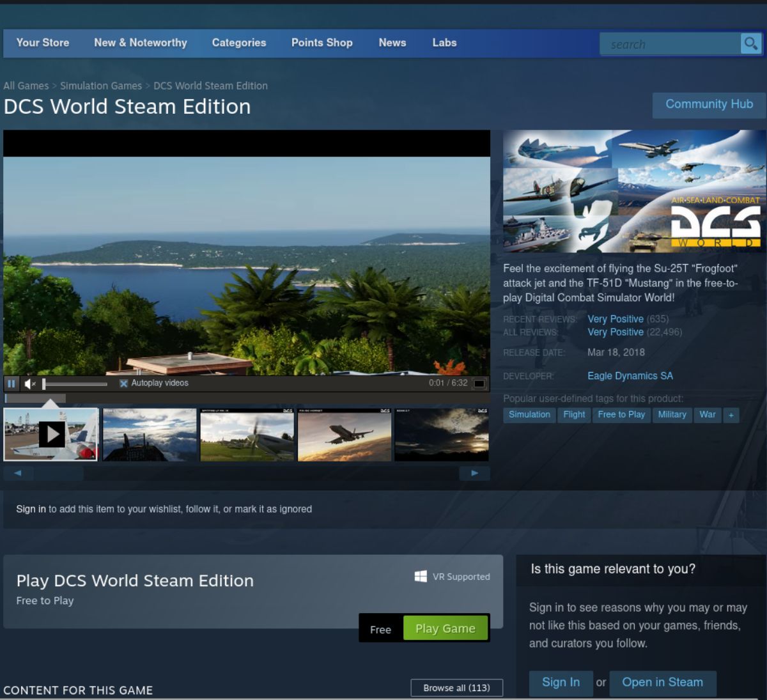
Task: Unmute the video with speaker icon
Action: (30, 384)
